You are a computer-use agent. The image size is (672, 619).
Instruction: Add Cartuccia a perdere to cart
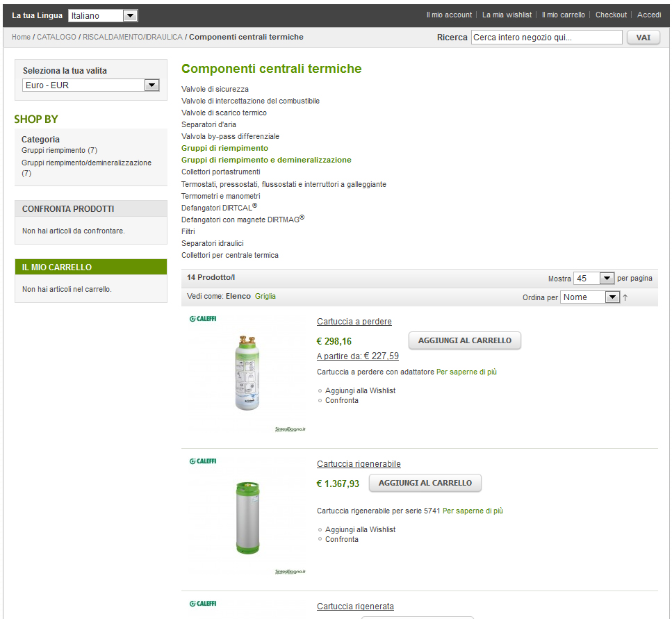click(464, 340)
